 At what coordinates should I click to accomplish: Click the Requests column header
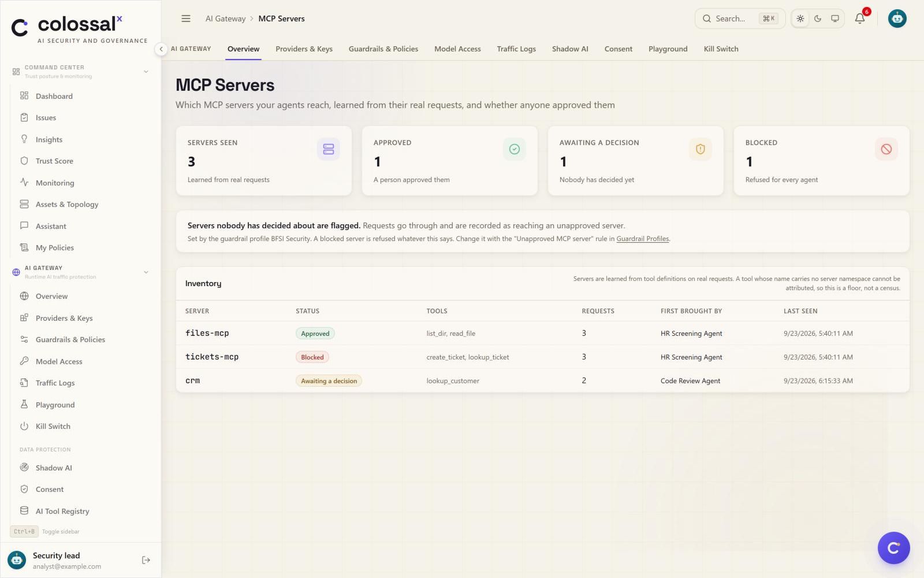598,311
